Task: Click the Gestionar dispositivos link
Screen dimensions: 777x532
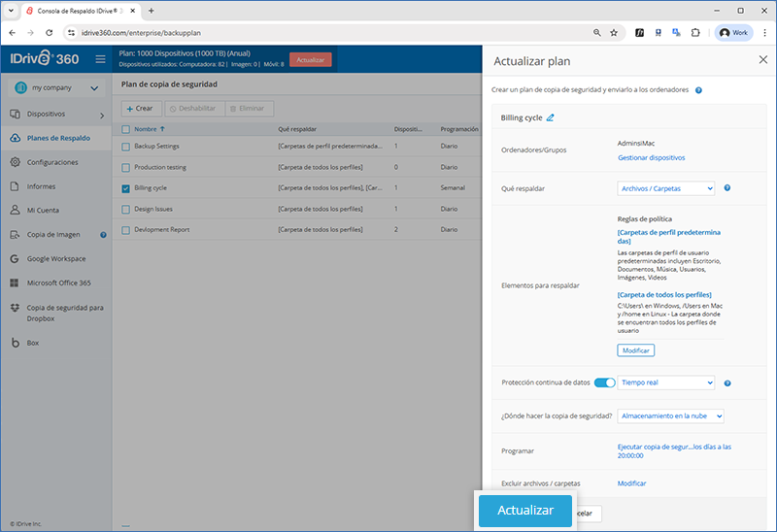Action: tap(651, 157)
